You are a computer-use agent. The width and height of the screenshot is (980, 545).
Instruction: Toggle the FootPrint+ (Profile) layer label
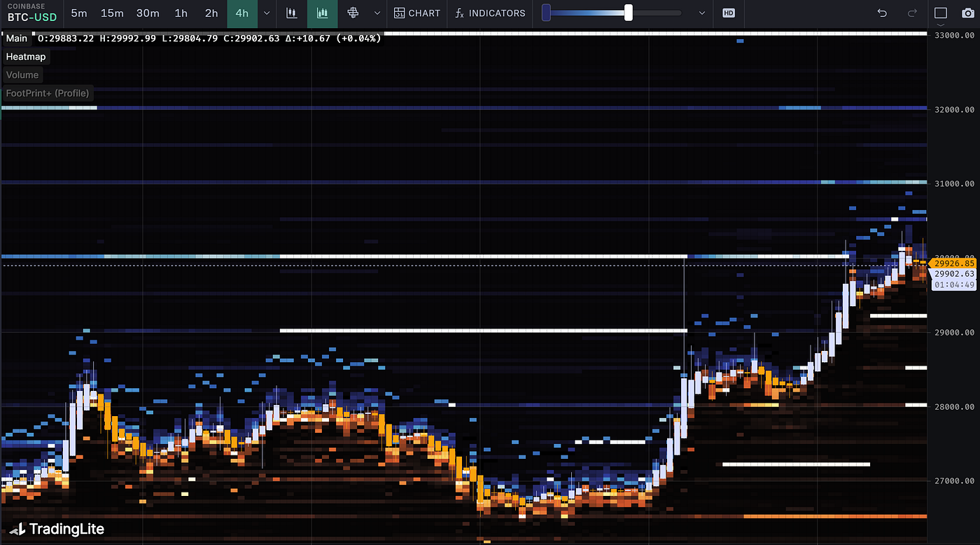click(x=48, y=93)
